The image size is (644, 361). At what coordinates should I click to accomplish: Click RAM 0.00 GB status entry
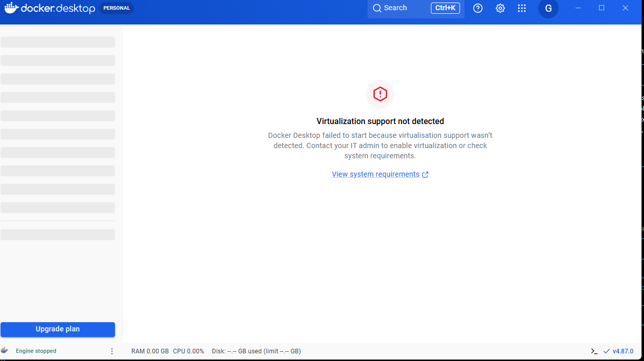150,351
